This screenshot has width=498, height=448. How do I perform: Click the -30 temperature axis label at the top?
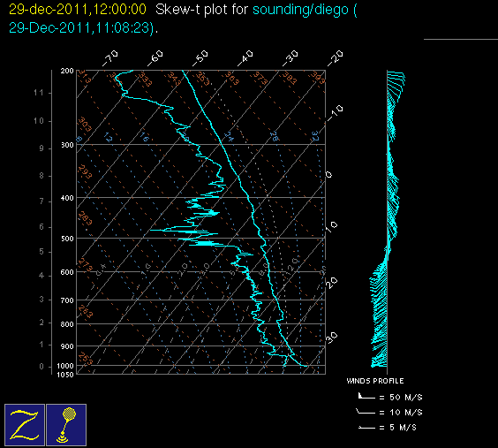point(290,58)
